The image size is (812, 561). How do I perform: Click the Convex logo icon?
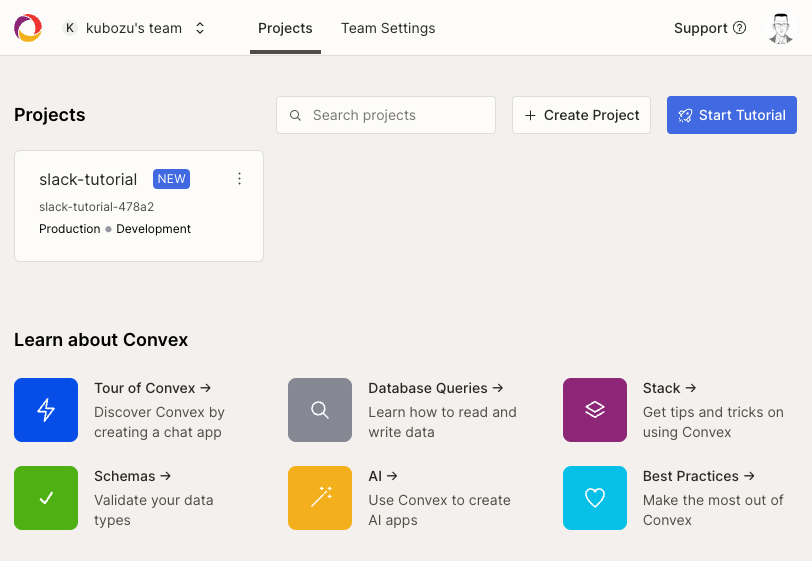click(28, 28)
